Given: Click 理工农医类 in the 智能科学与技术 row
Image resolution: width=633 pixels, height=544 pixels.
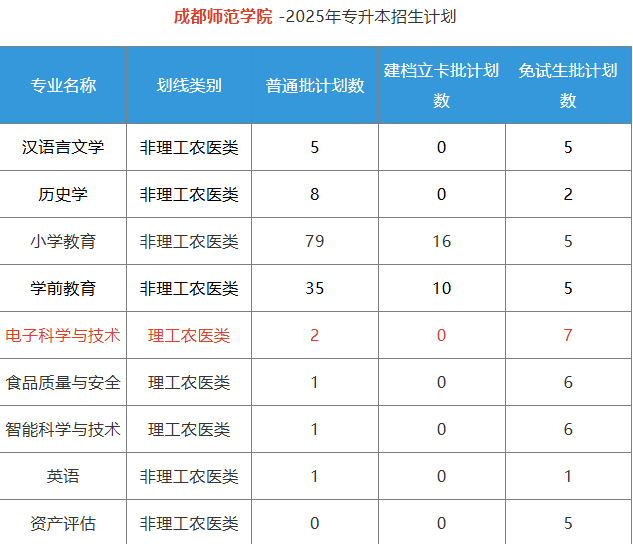Looking at the screenshot, I should click(x=189, y=429).
